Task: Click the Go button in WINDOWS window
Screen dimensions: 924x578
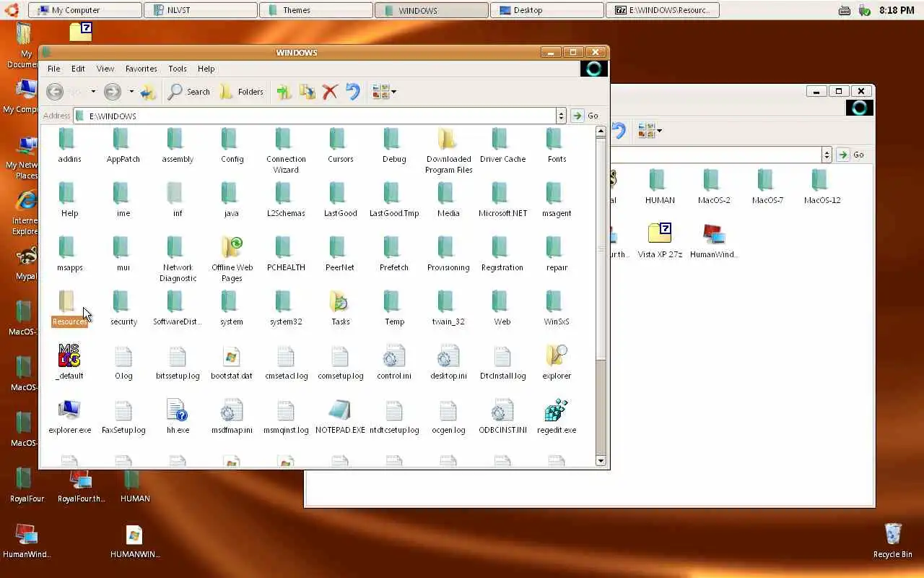Action: click(x=585, y=116)
